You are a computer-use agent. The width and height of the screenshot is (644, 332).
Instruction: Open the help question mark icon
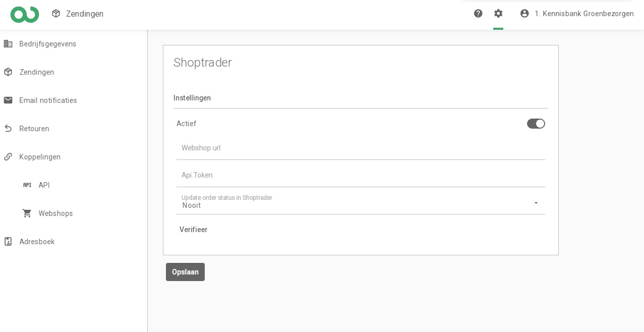[x=478, y=14]
